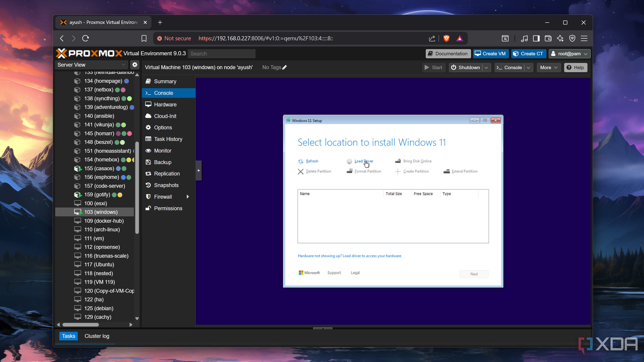This screenshot has width=644, height=362.
Task: Click the Brave Leo AI sparkle icon
Action: point(560,39)
